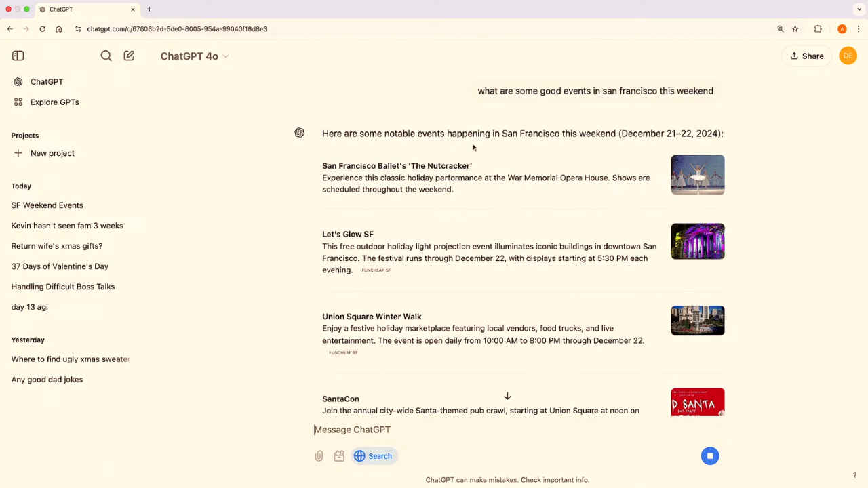Open the tab search dropdown chevron

coord(859,9)
